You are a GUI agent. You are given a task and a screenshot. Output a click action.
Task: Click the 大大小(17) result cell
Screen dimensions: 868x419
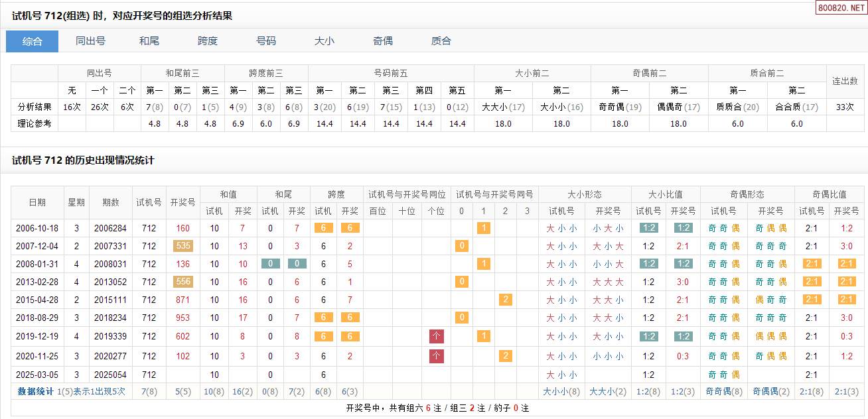point(503,107)
